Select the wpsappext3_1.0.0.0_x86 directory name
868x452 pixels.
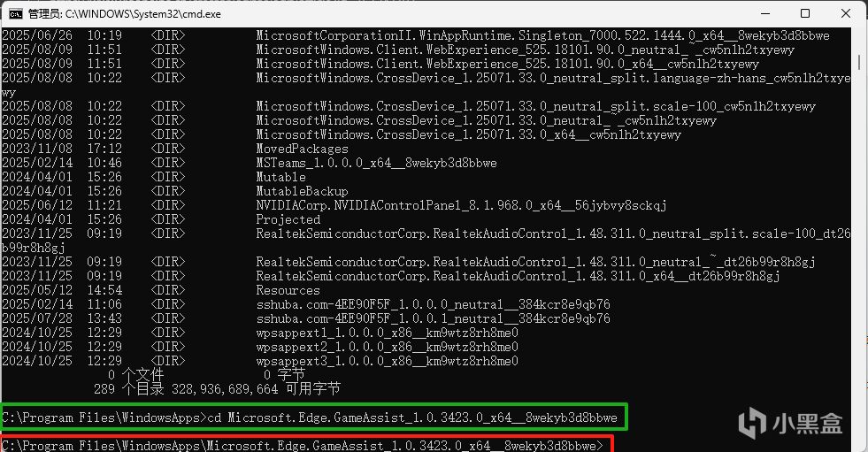[x=387, y=361]
